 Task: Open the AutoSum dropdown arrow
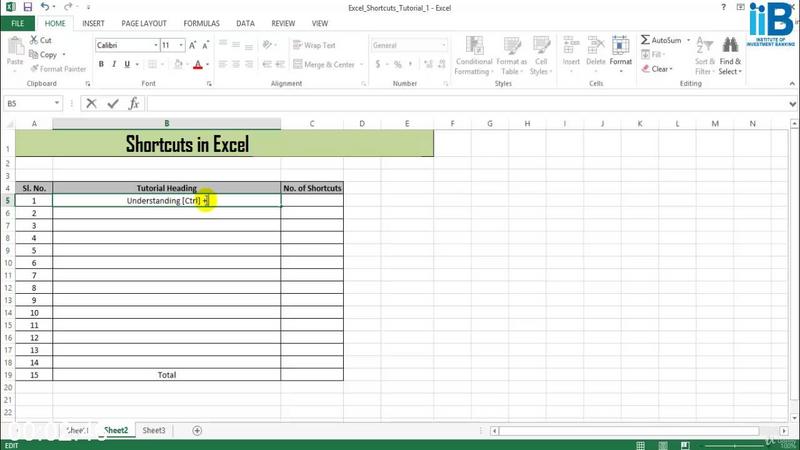pos(688,40)
